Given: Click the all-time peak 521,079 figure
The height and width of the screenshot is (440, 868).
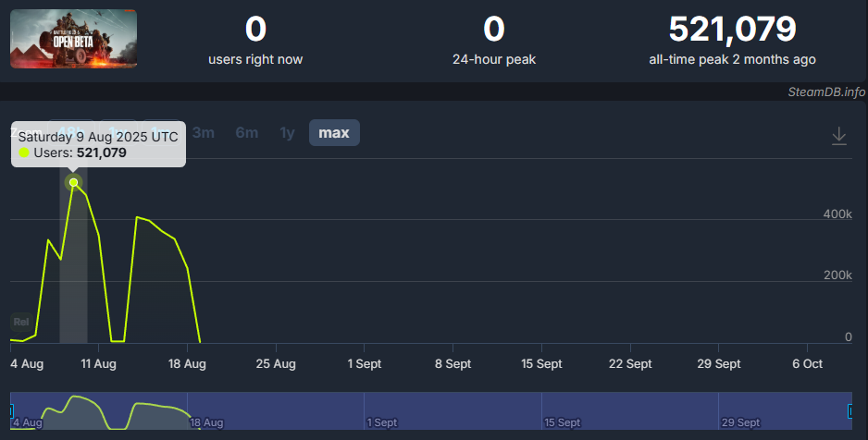Looking at the screenshot, I should pyautogui.click(x=732, y=30).
